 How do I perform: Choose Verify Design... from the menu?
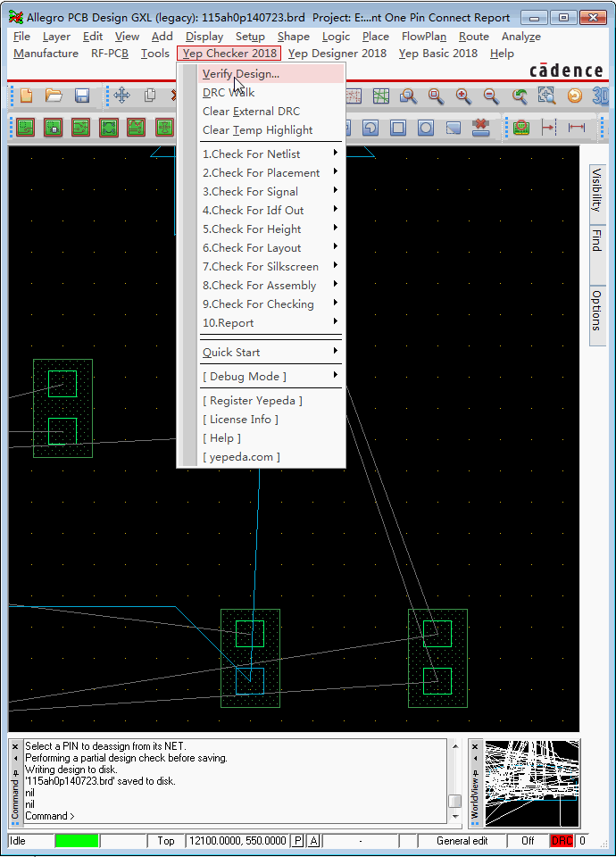[x=271, y=74]
